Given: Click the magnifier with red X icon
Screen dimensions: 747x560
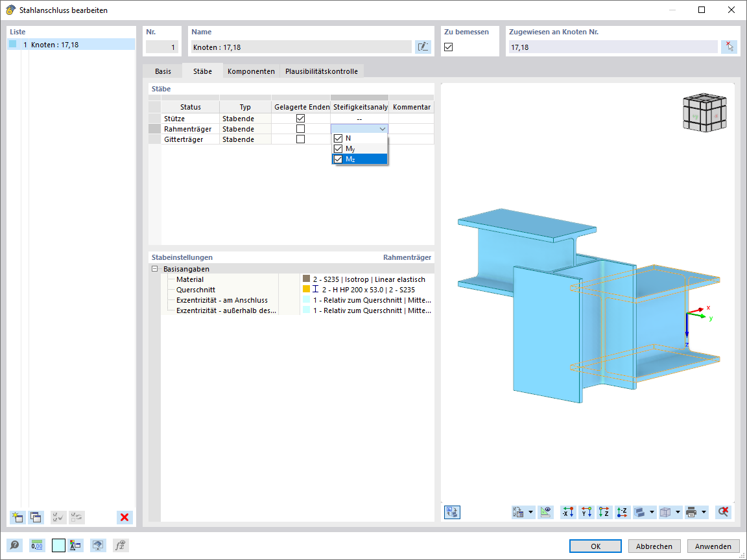Looking at the screenshot, I should pyautogui.click(x=723, y=512).
